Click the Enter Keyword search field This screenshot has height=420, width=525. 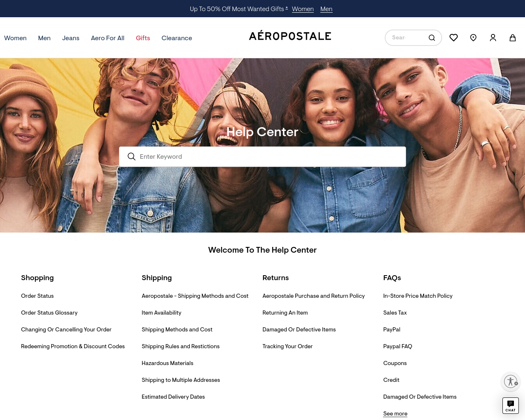point(262,157)
